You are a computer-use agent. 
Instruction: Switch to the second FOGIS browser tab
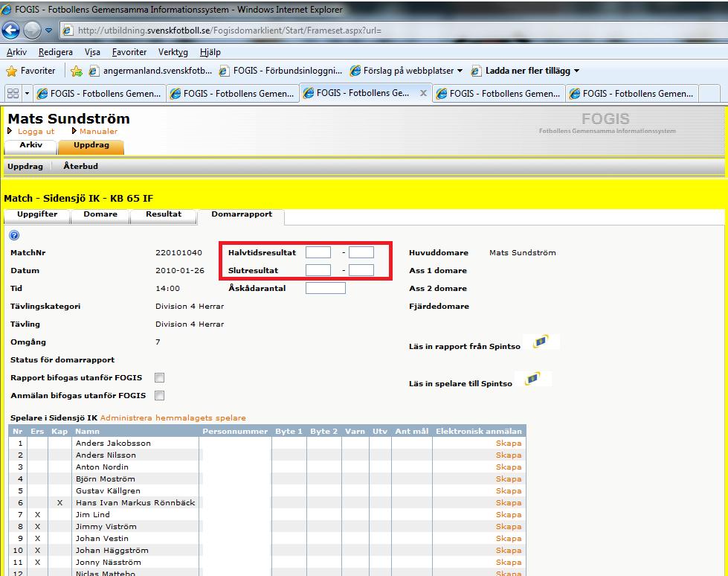click(x=233, y=93)
